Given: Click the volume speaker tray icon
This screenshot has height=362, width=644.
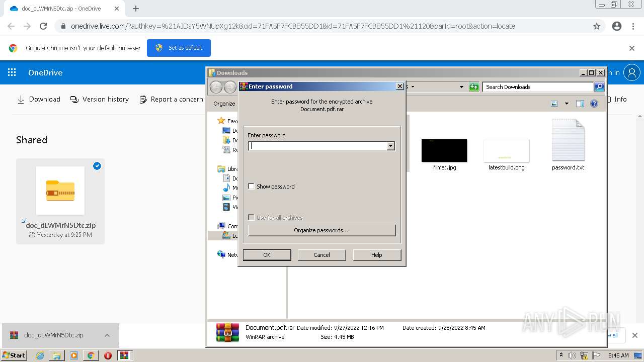Looking at the screenshot, I should point(572,355).
